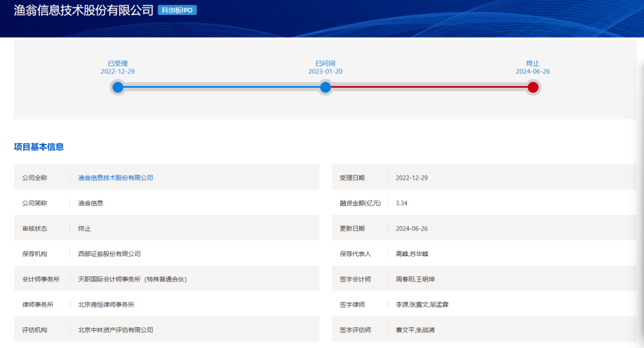Click the 签字评估师 field label

[355, 330]
